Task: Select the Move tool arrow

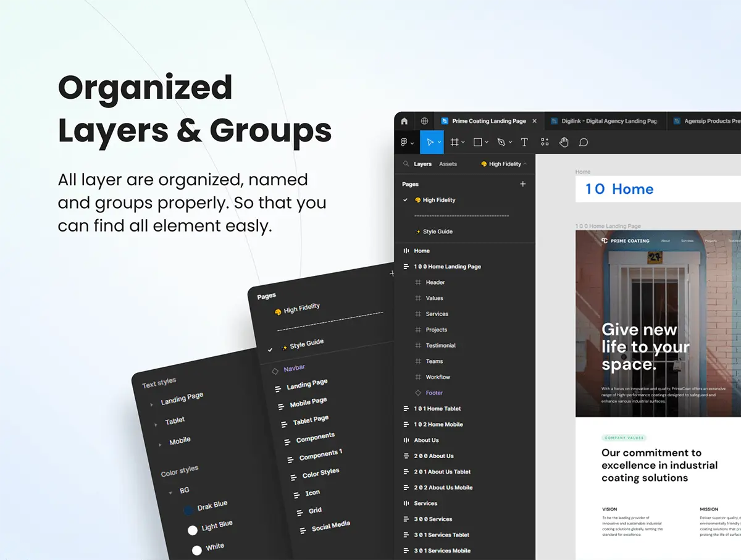Action: 430,142
